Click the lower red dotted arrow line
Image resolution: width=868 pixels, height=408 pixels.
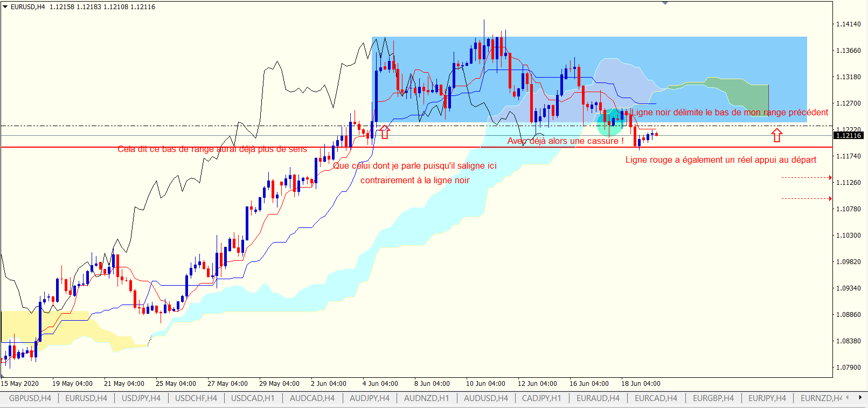(x=806, y=198)
